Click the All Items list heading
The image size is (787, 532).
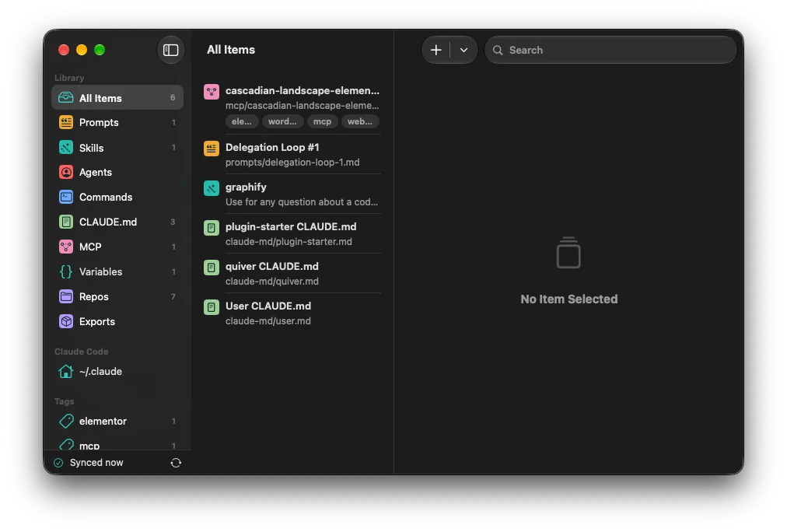231,50
